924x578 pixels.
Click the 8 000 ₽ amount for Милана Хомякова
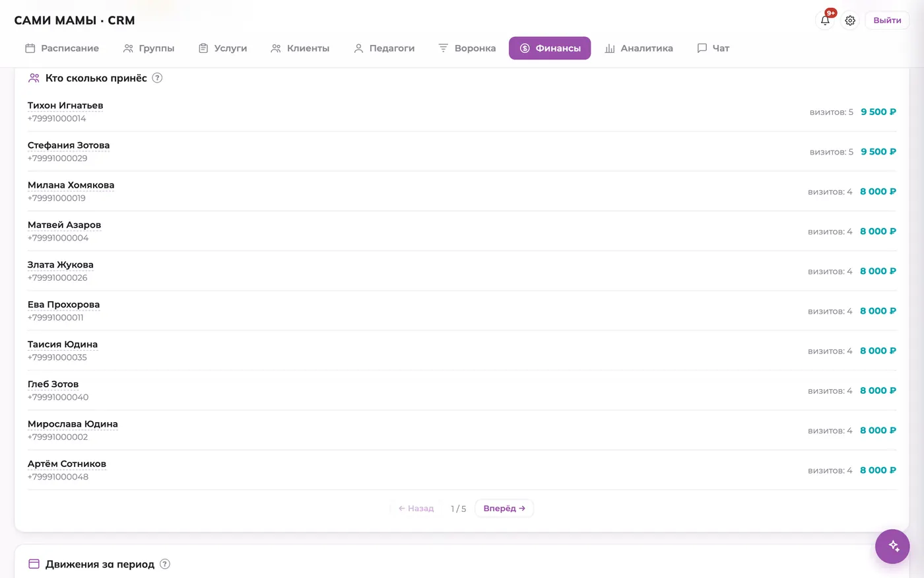[878, 192]
